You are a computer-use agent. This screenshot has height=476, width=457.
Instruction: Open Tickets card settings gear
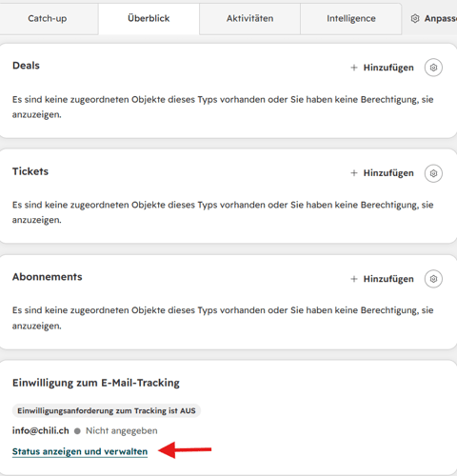pyautogui.click(x=433, y=173)
